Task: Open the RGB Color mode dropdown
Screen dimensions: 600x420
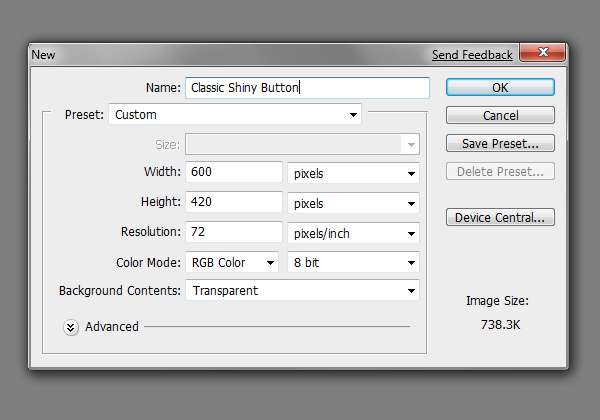Action: click(232, 262)
